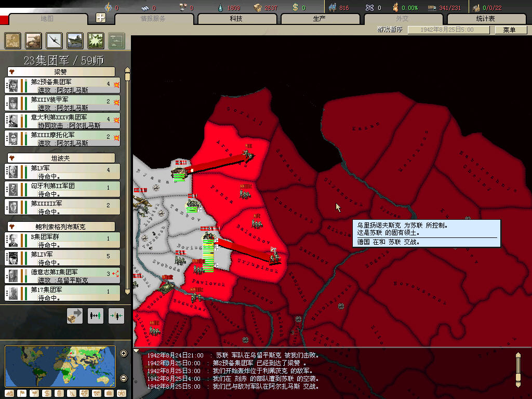Click the 菜单 menu button
Image resolution: width=532 pixels, height=399 pixels.
[x=509, y=30]
